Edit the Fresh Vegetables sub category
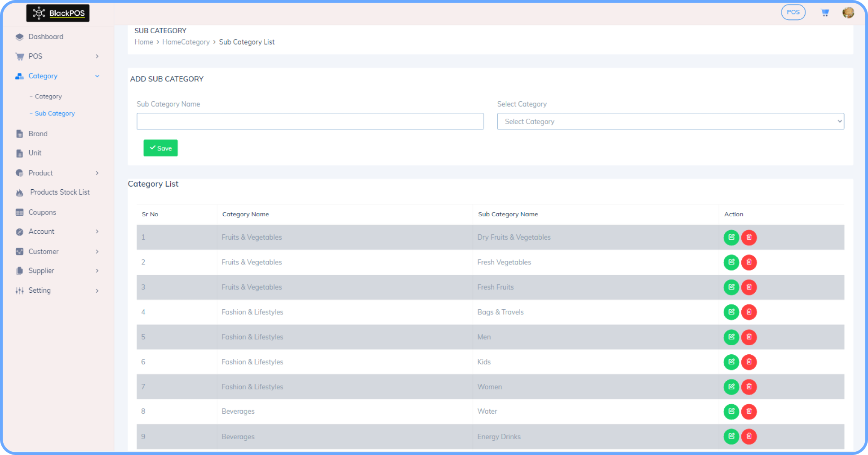This screenshot has width=868, height=455. 731,262
